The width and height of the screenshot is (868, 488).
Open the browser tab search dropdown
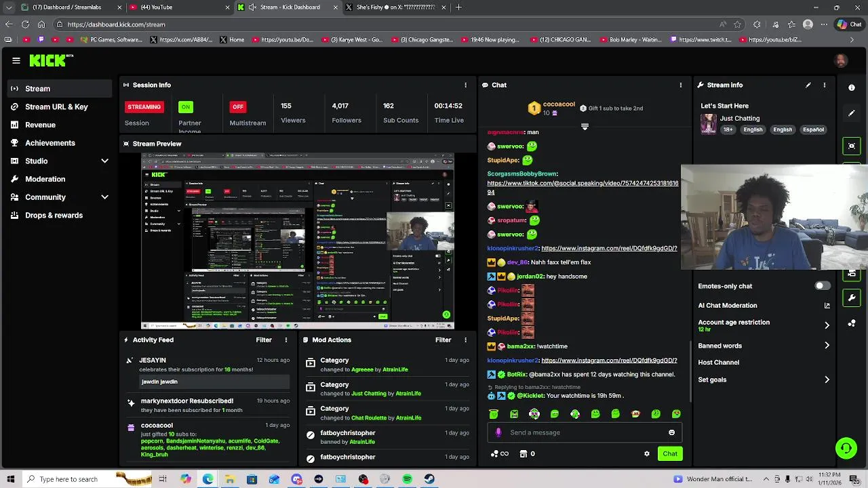coord(9,7)
